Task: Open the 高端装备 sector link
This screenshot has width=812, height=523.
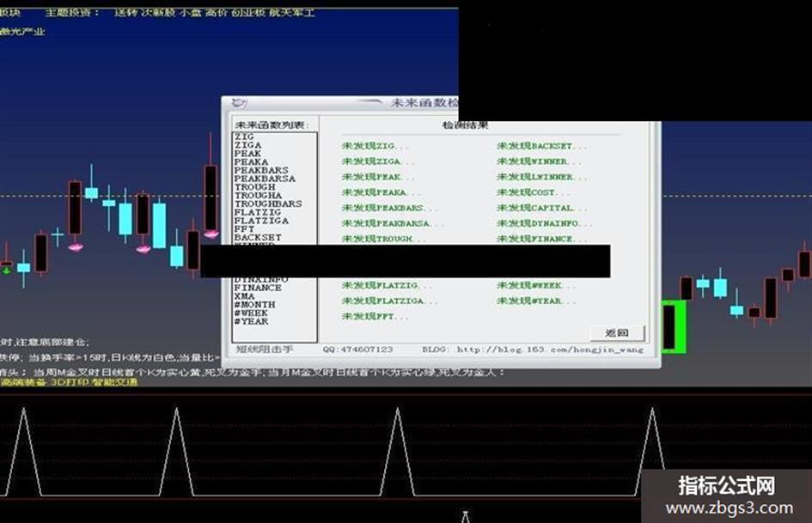Action: tap(24, 382)
